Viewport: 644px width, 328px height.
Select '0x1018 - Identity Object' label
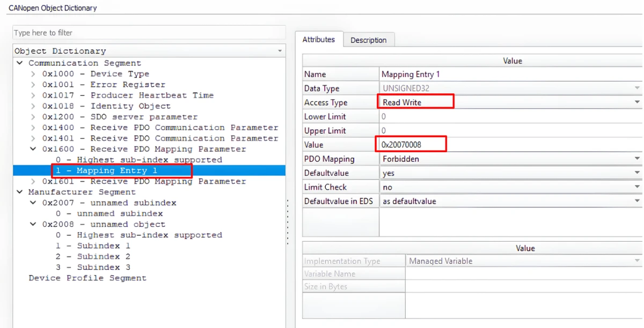click(x=107, y=106)
